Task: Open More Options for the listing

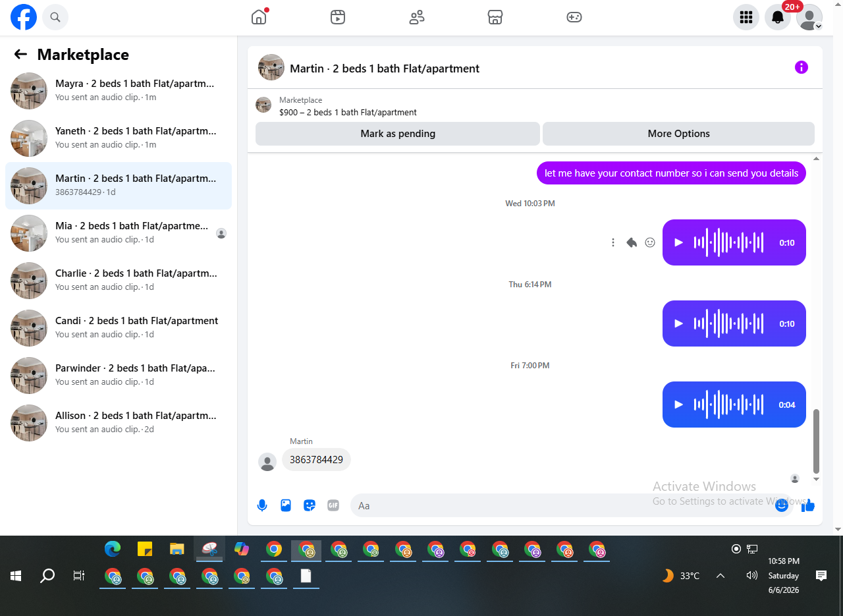Action: click(678, 134)
